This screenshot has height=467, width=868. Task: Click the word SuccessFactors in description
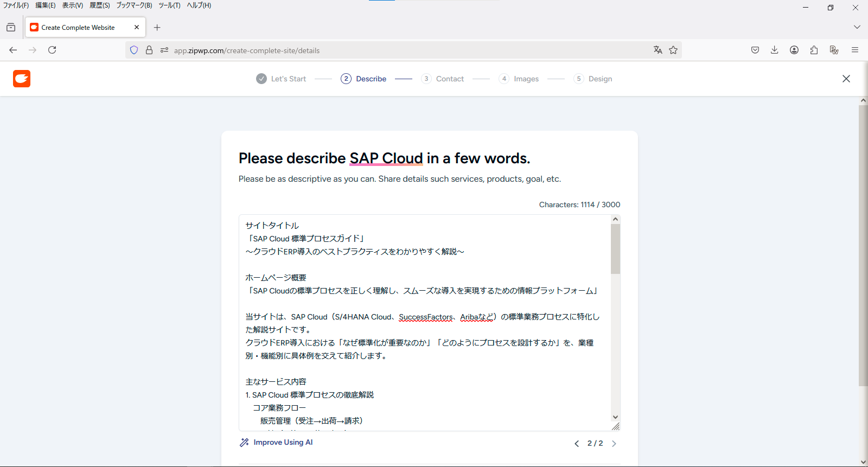(426, 317)
